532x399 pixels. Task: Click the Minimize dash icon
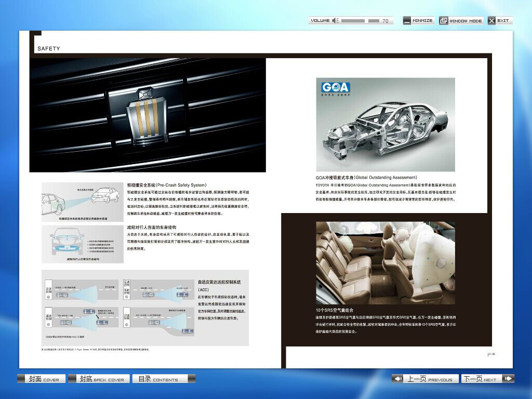pyautogui.click(x=407, y=21)
